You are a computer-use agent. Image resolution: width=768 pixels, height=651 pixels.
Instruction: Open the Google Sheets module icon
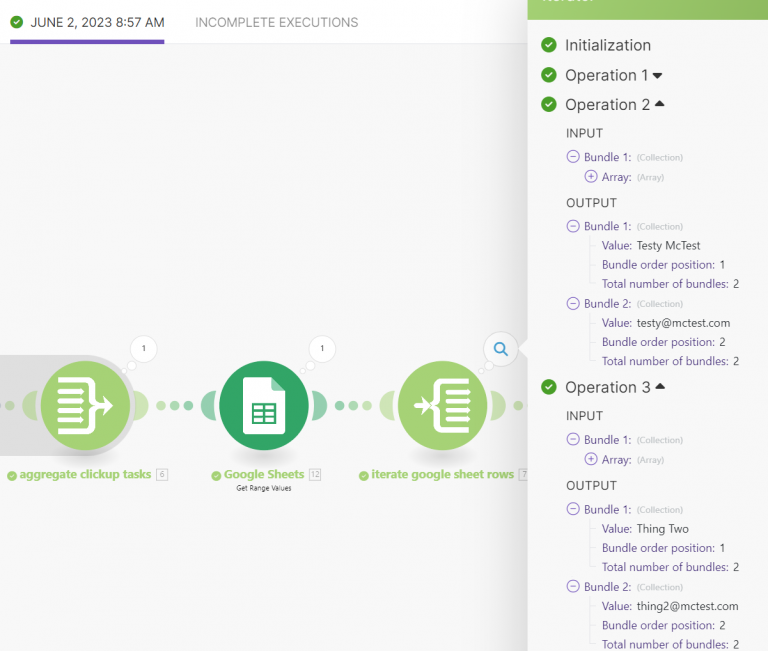tap(264, 406)
